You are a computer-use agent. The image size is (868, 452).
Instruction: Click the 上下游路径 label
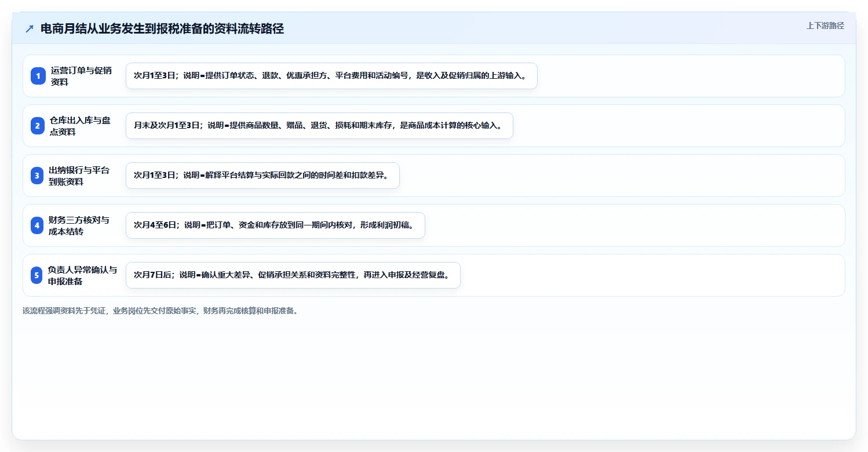coord(825,25)
